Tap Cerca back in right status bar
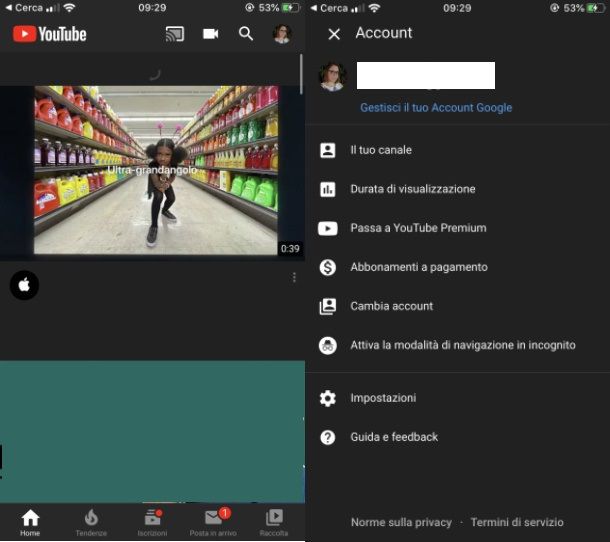 329,8
